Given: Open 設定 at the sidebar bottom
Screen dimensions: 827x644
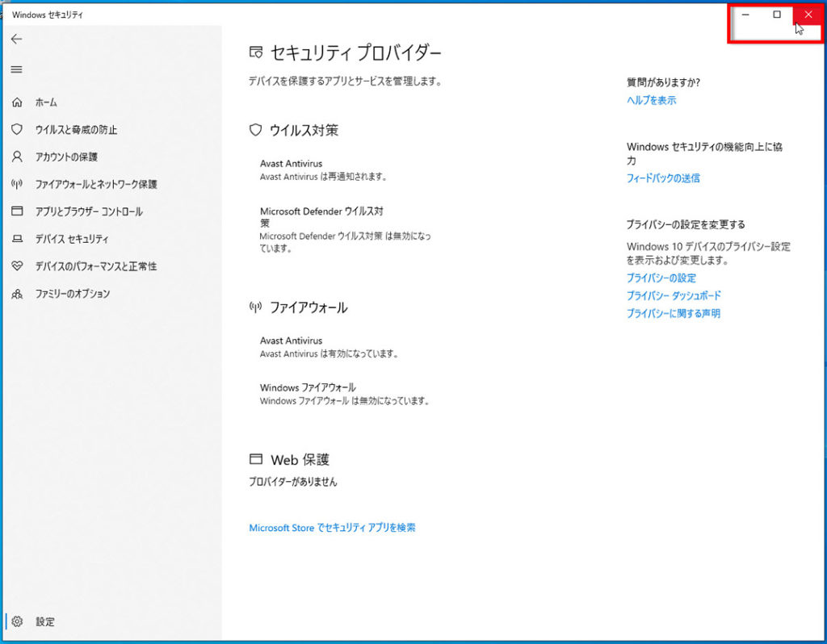Looking at the screenshot, I should [44, 622].
